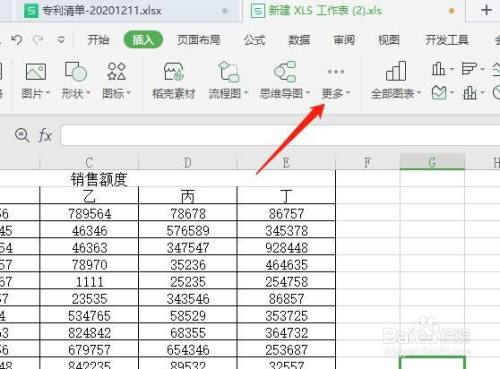Click the 更多 three-dots icon
Viewport: 500px width, 369px height.
pyautogui.click(x=336, y=71)
